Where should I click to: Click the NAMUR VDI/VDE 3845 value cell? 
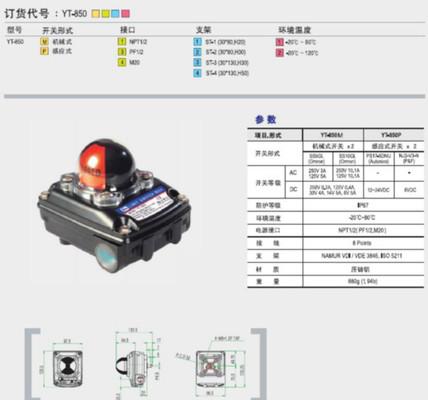point(363,256)
